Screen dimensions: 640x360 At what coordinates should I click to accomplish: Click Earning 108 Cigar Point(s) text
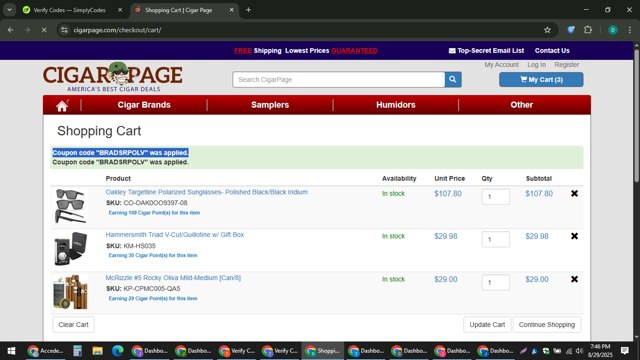(x=154, y=213)
